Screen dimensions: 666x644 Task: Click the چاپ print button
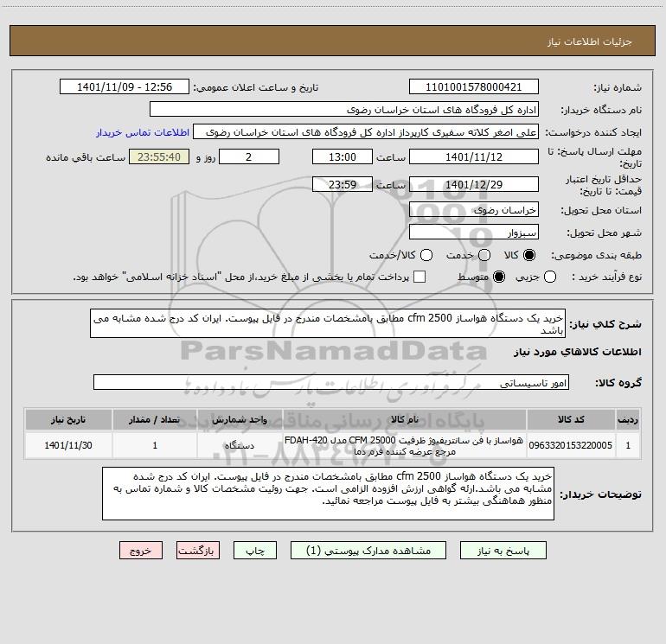click(x=255, y=551)
